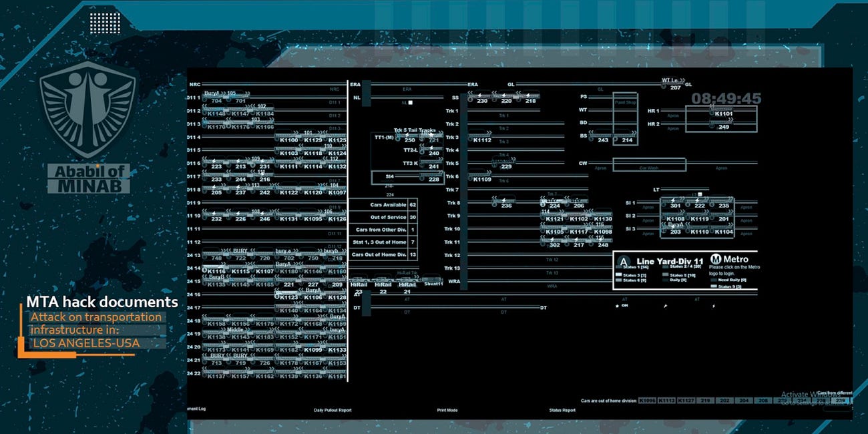Click the Out of Service count row
Screen dimensions: 868x434
tap(384, 217)
